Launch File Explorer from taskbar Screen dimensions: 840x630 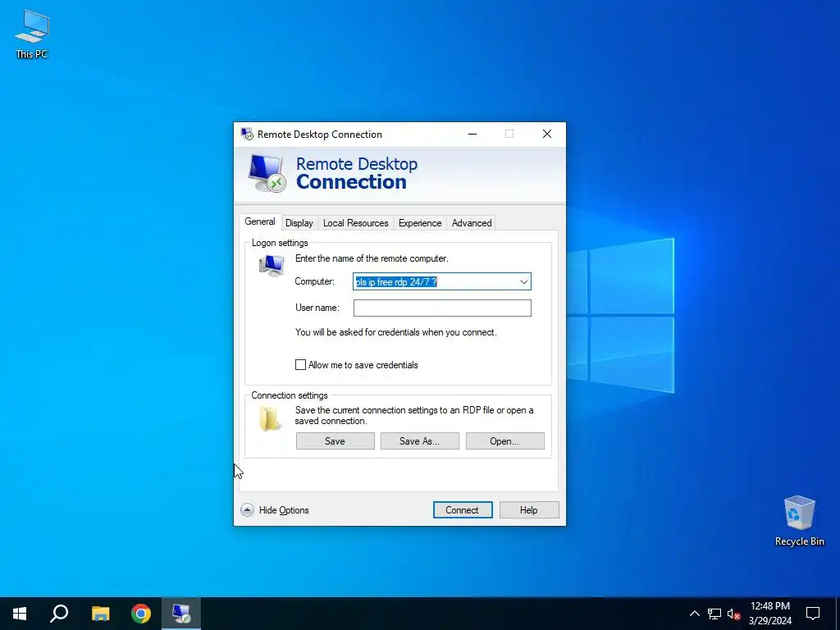[x=100, y=614]
